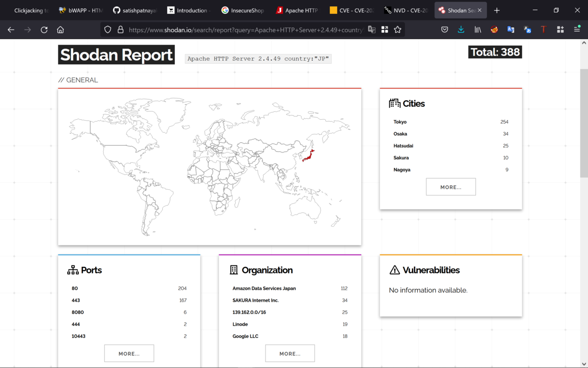The width and height of the screenshot is (588, 368).
Task: Click the padlock site info icon
Action: click(120, 30)
